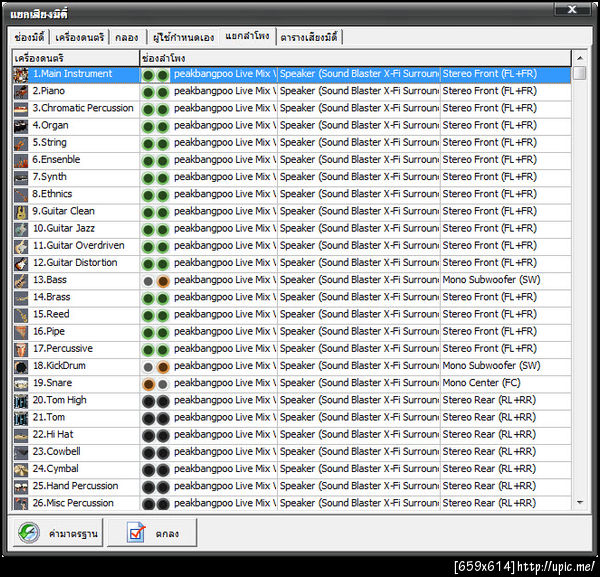Image resolution: width=600 pixels, height=577 pixels.
Task: Click the Ensenble instrument icon
Action: [21, 161]
